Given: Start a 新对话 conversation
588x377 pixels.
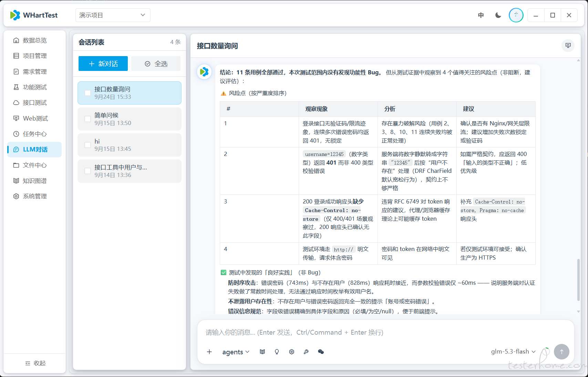Looking at the screenshot, I should coord(103,64).
